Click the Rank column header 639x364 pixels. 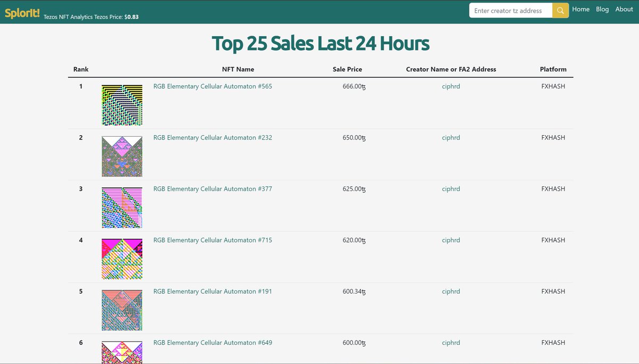(81, 69)
